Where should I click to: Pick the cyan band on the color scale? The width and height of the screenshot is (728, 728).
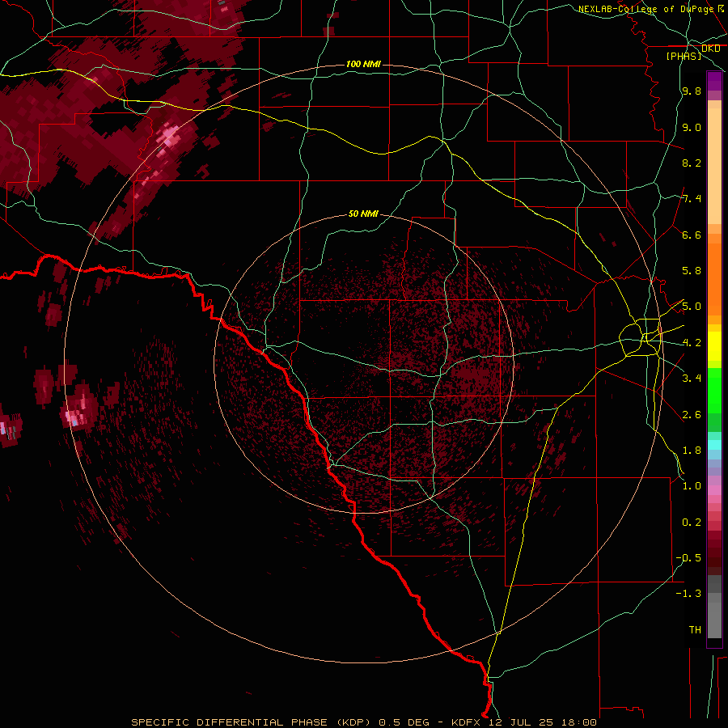[x=714, y=445]
